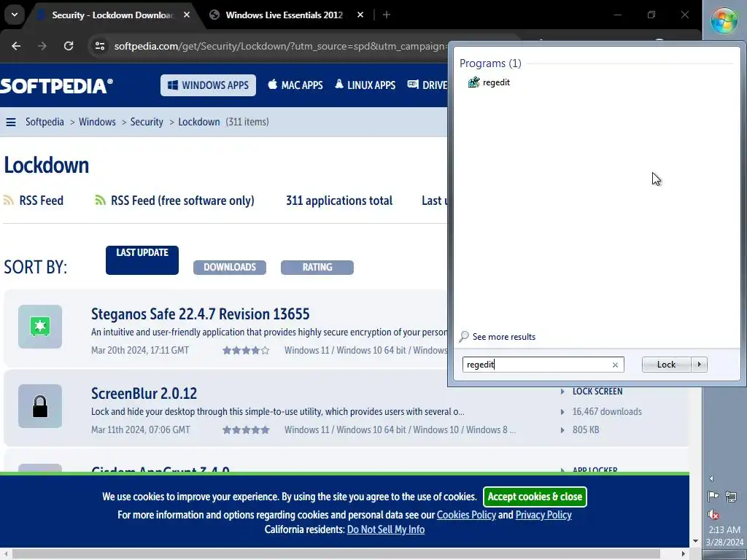
Task: Select DRIVERS menu item
Action: (427, 85)
